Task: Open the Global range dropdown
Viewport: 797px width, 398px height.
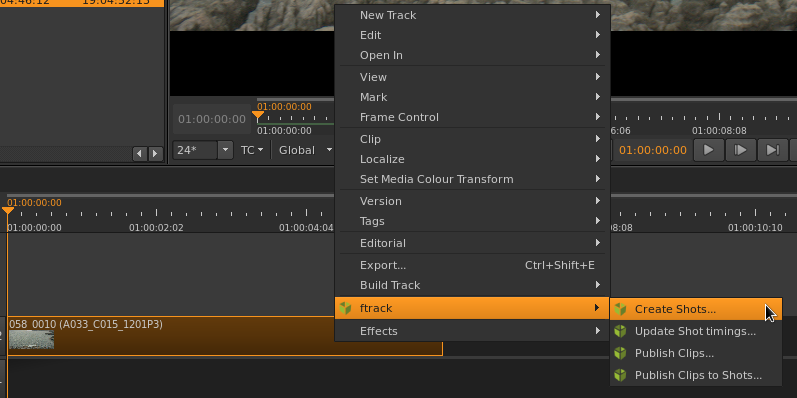Action: tap(305, 150)
